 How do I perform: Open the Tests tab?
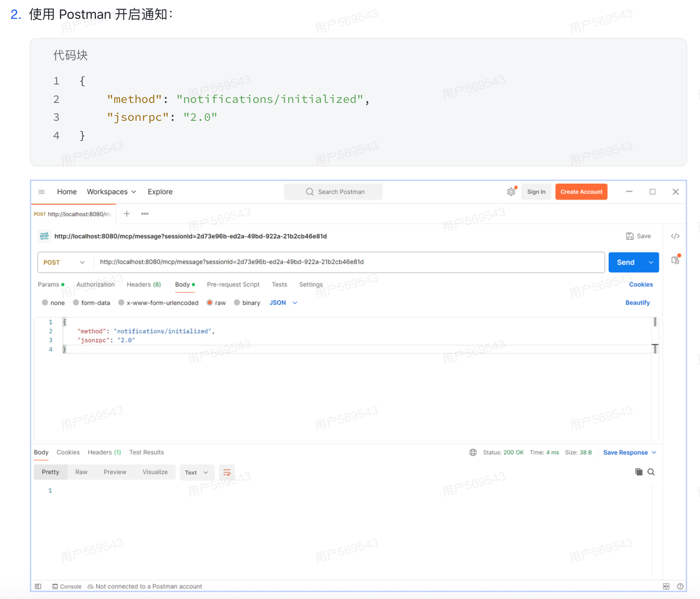pyautogui.click(x=279, y=285)
